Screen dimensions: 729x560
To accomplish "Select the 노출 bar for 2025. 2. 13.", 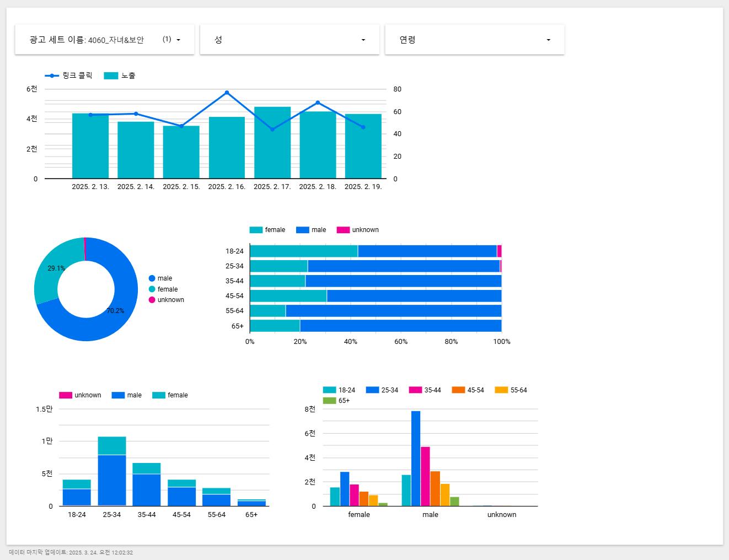I will coord(90,146).
